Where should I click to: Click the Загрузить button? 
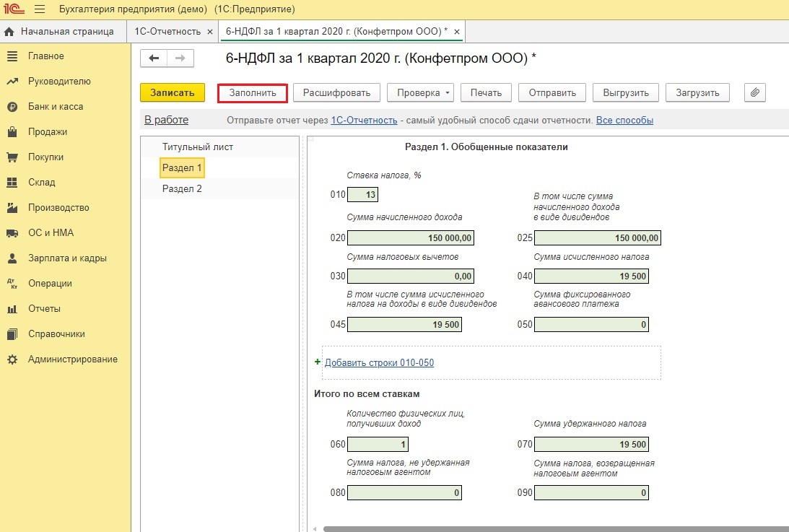pyautogui.click(x=697, y=92)
